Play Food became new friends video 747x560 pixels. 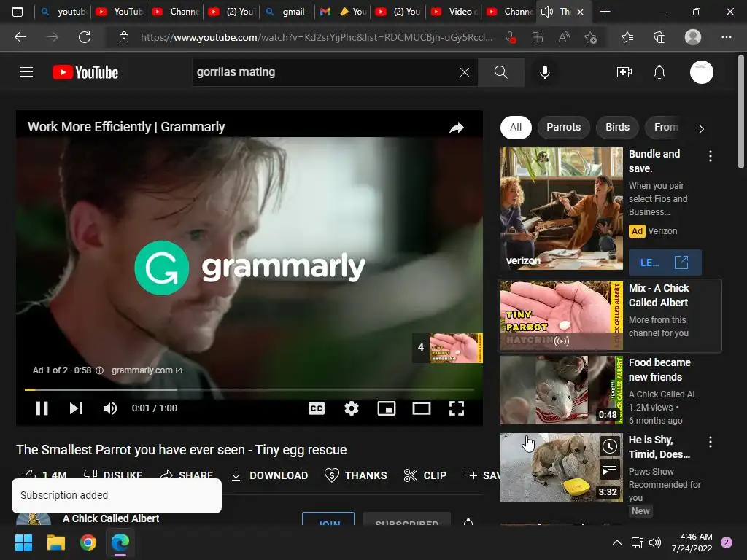tap(659, 370)
